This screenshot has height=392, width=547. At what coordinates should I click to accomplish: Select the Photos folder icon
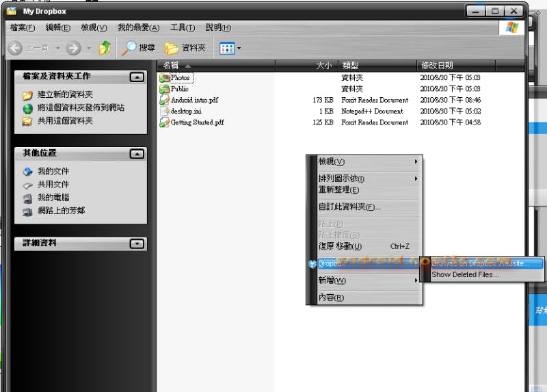point(164,78)
